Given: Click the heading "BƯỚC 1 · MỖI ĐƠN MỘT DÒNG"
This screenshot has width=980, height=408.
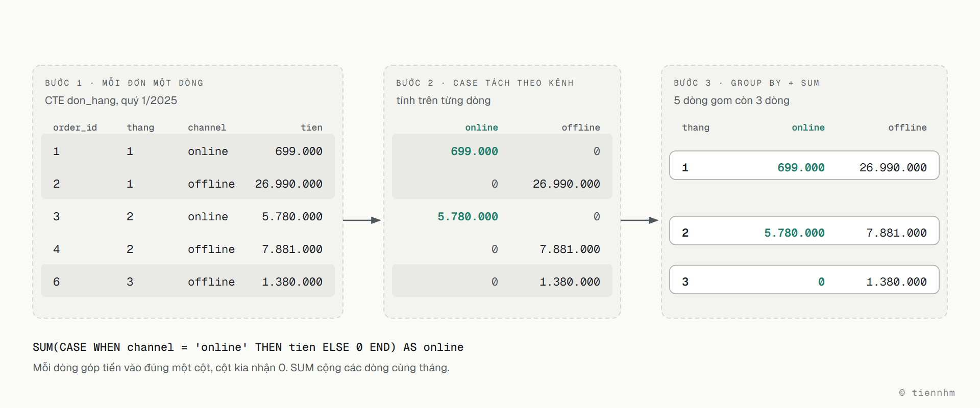Looking at the screenshot, I should [x=124, y=83].
